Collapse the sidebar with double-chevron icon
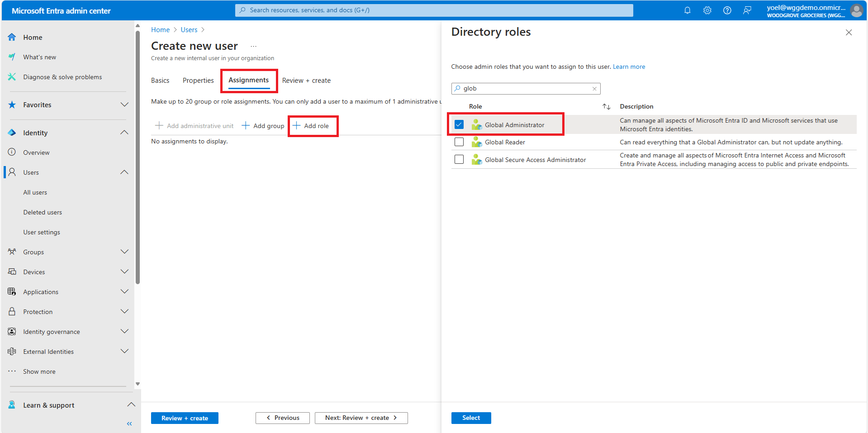Image resolution: width=868 pixels, height=433 pixels. (x=129, y=423)
